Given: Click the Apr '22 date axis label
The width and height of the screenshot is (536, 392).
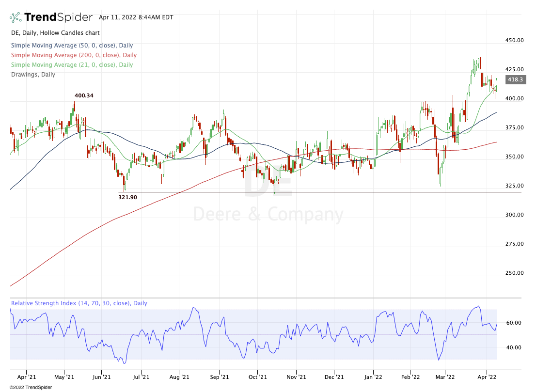Looking at the screenshot, I should coord(487,376).
